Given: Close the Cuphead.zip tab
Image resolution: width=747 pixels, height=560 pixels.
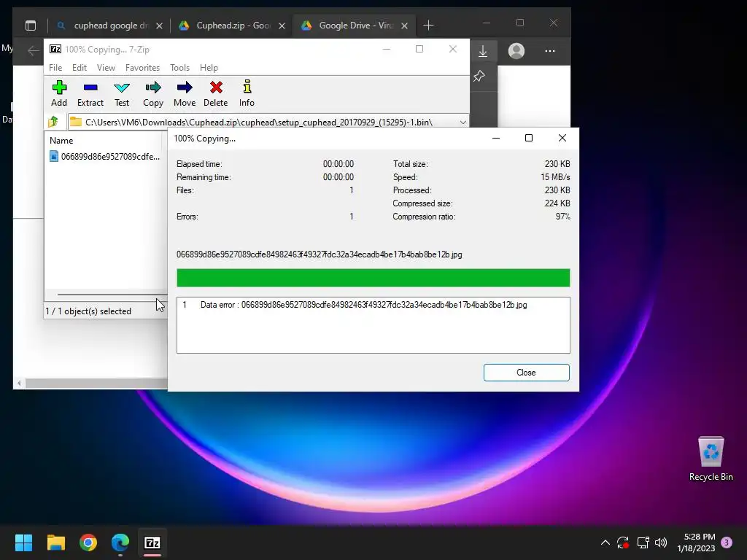Looking at the screenshot, I should [x=282, y=26].
